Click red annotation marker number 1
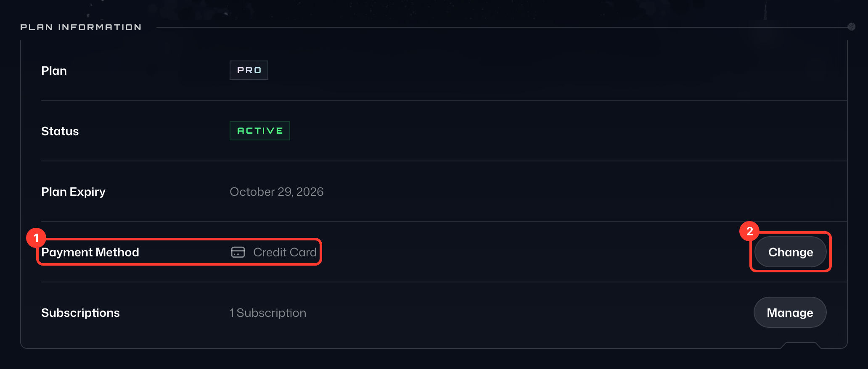 (36, 238)
